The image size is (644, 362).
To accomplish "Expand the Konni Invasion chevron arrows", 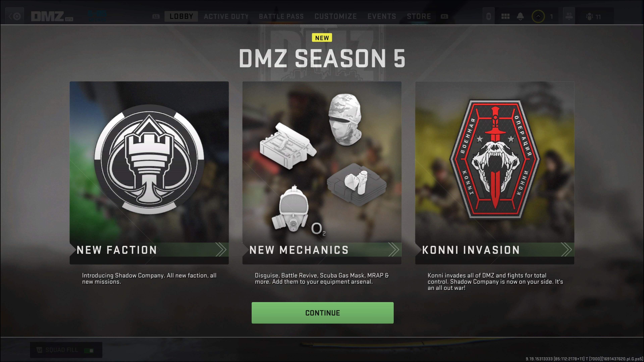I will [x=567, y=250].
